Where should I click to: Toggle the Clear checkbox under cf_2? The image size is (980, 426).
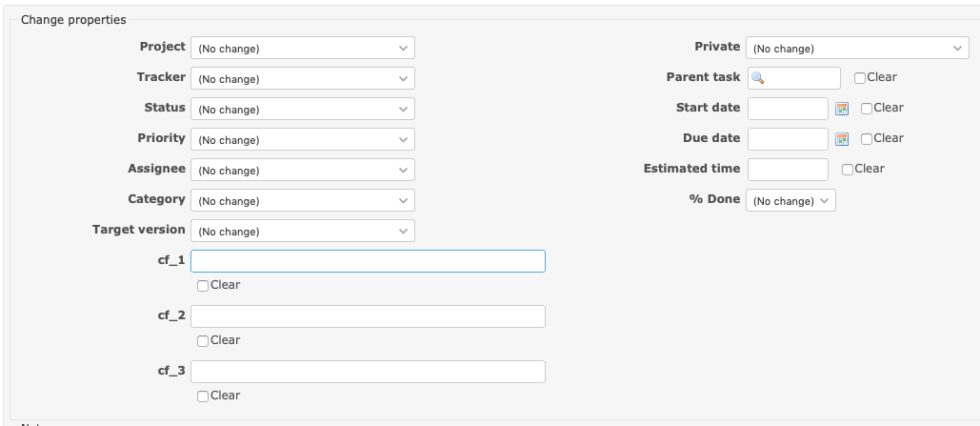pos(203,341)
